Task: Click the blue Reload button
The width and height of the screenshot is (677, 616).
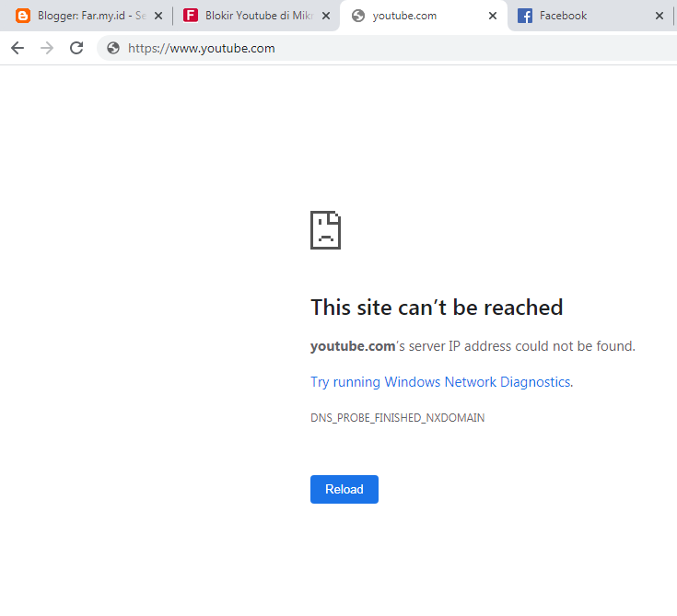Action: (344, 489)
